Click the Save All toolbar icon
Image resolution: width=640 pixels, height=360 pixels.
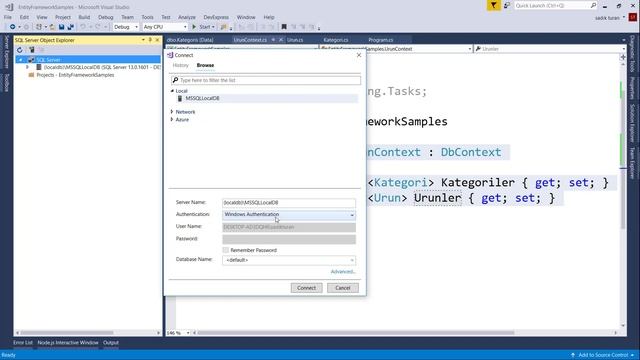pyautogui.click(x=70, y=27)
